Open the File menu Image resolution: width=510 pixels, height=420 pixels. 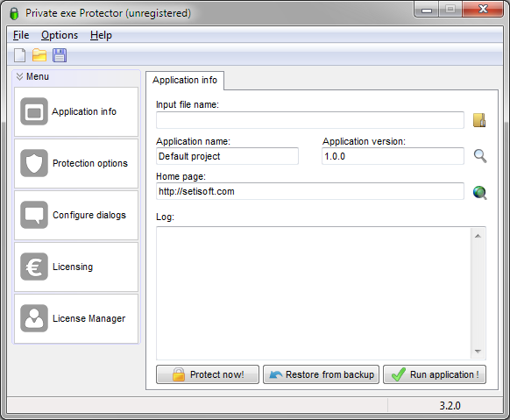click(x=21, y=35)
